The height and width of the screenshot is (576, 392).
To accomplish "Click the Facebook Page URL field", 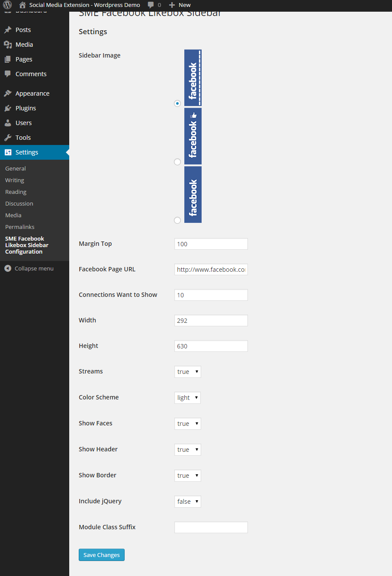I will pyautogui.click(x=211, y=270).
